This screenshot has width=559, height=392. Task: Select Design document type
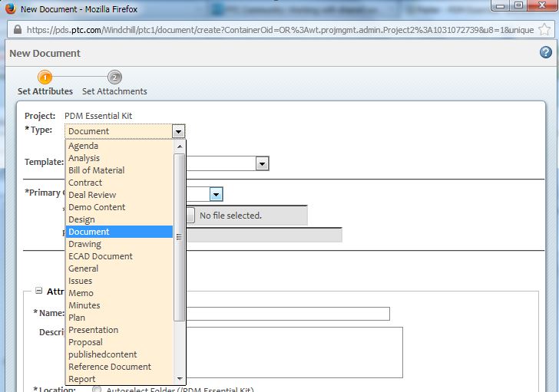click(x=119, y=219)
